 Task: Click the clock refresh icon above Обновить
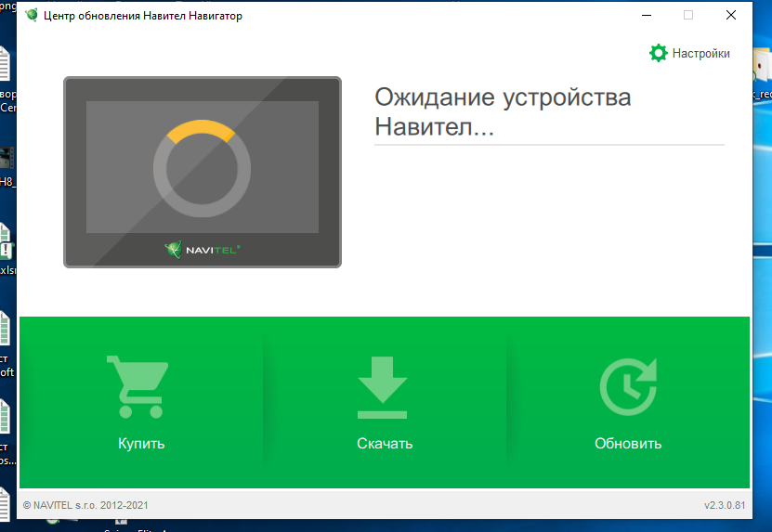tap(628, 387)
